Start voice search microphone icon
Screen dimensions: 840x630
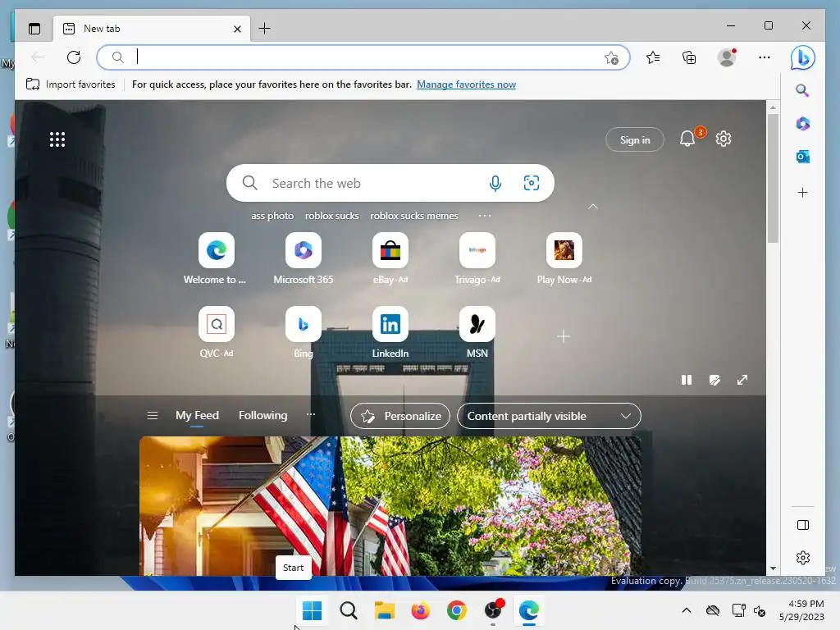[x=495, y=183]
